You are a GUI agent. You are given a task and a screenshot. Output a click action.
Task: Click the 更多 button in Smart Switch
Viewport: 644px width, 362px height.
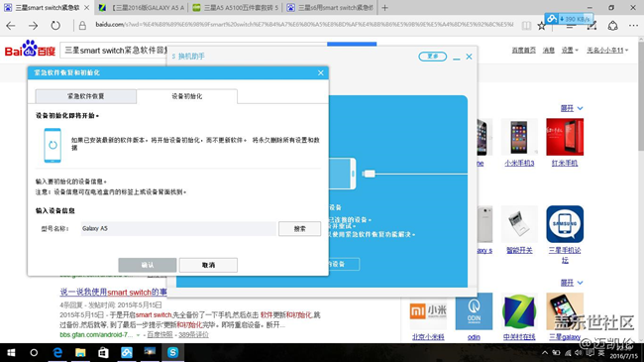433,57
